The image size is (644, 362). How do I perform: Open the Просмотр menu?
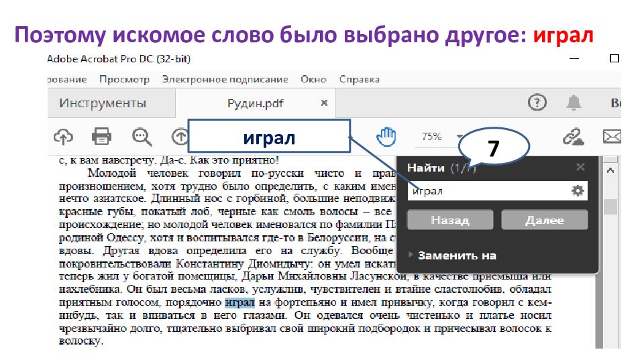coord(125,79)
